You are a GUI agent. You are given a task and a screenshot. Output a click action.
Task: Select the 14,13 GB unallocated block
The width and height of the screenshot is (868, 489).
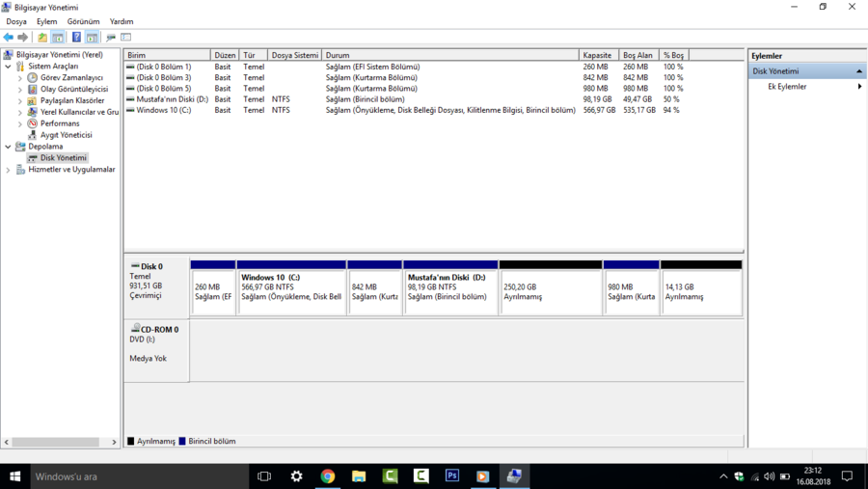tap(701, 288)
